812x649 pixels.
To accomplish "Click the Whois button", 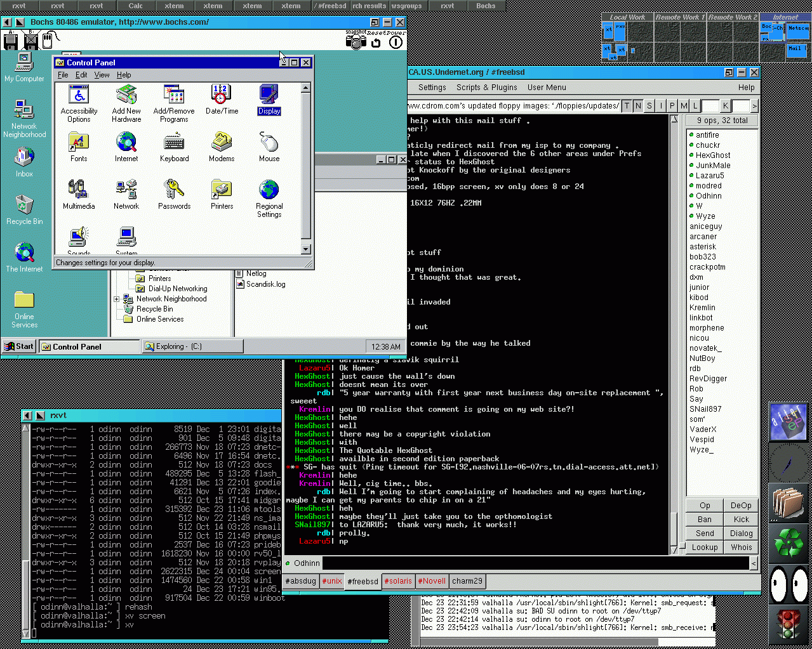I will click(742, 547).
